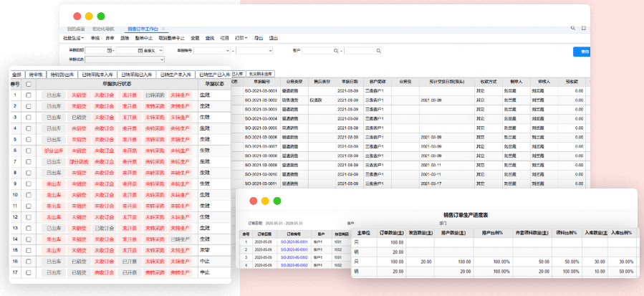Click the window layout icon at top right

click(x=584, y=29)
